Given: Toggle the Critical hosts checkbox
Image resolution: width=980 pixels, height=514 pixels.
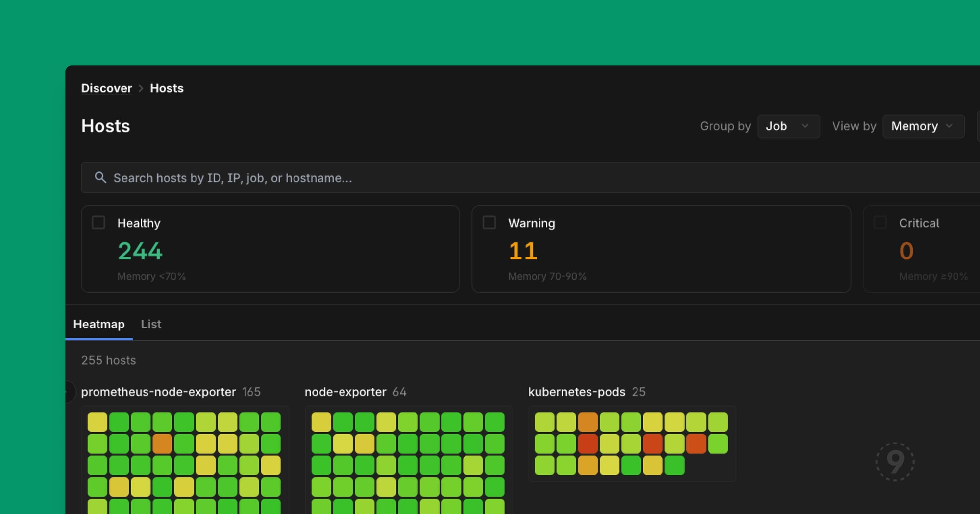Looking at the screenshot, I should click(880, 222).
